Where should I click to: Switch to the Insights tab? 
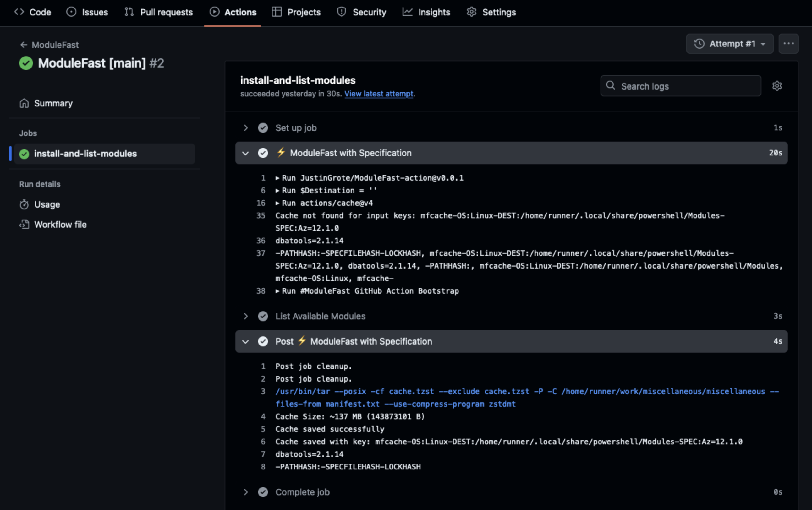click(x=426, y=12)
